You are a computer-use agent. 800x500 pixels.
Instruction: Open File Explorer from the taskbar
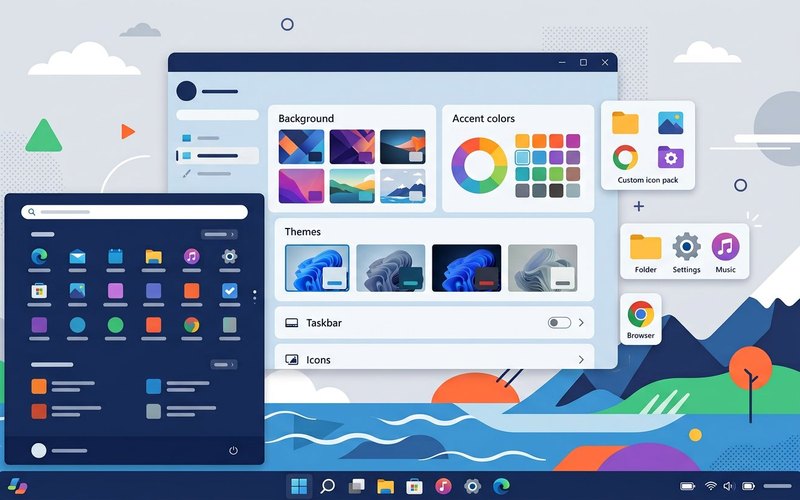385,486
